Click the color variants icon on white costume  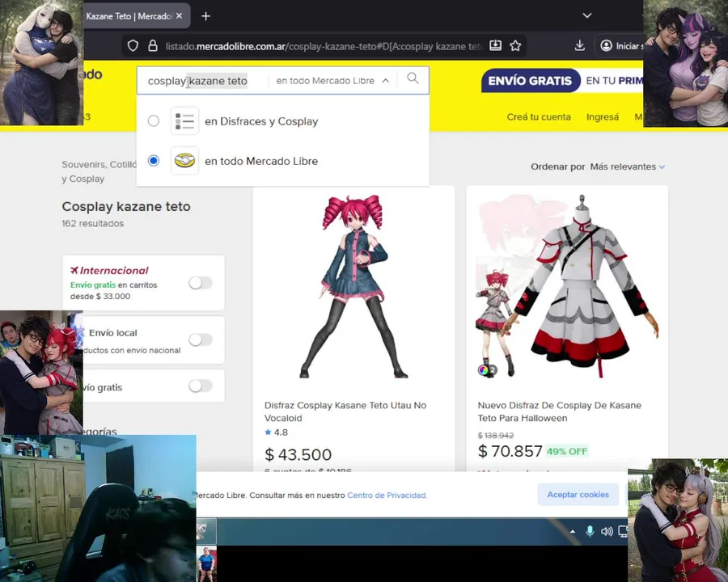point(484,370)
